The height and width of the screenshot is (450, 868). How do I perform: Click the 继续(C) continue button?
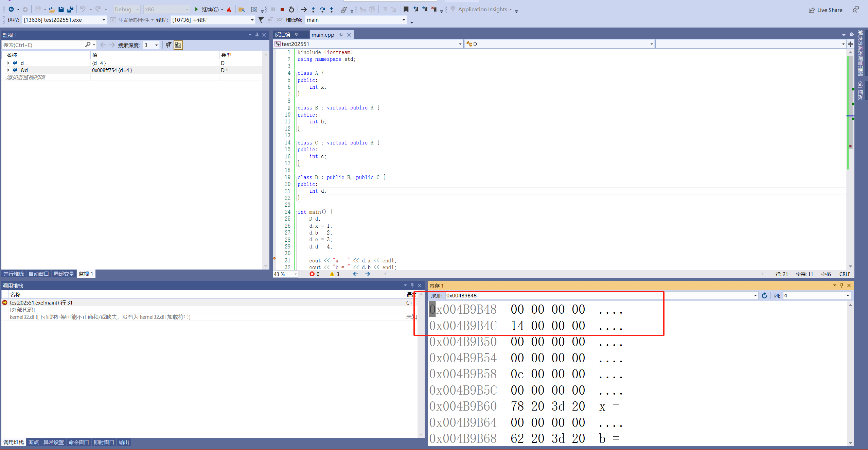coord(207,10)
